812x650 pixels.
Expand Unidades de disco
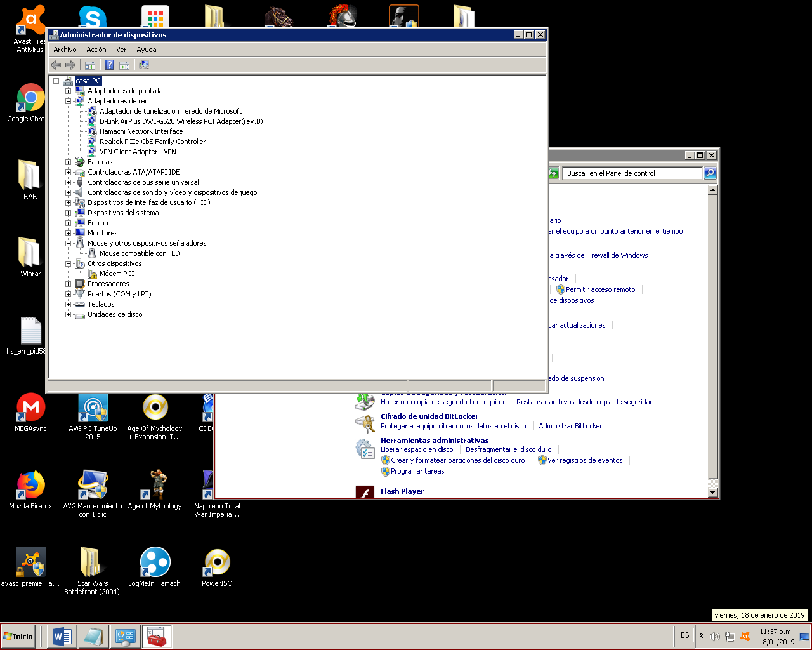69,314
